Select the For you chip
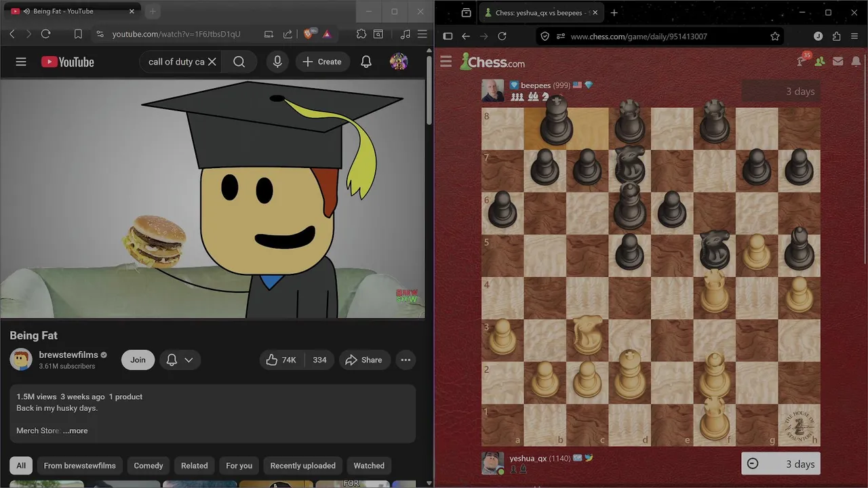 pyautogui.click(x=239, y=466)
